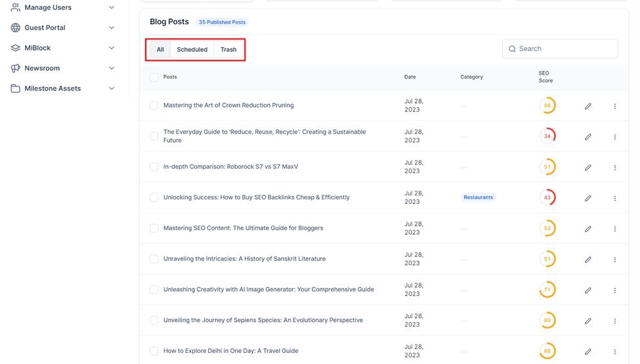Click the '35 Published Posts' badge
This screenshot has width=640, height=364.
pyautogui.click(x=222, y=22)
